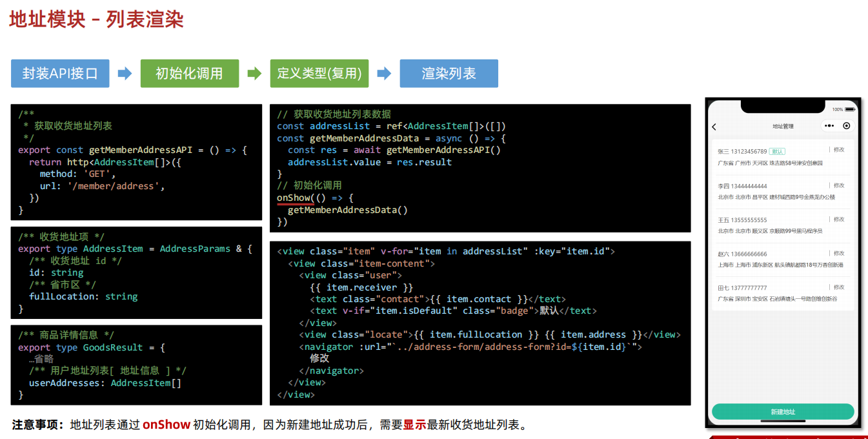868x439 pixels.
Task: Click address 上海市 浦东新区 航头镇
Action: click(780, 265)
